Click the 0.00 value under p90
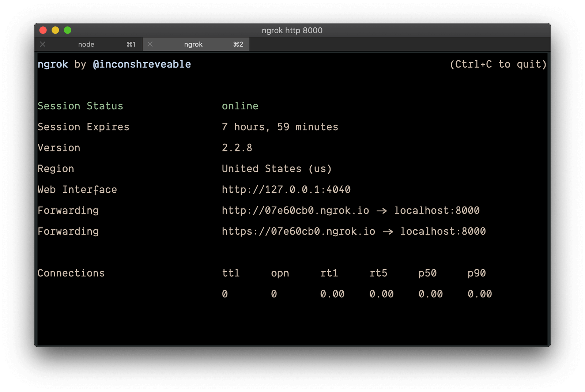This screenshot has width=585, height=392. click(480, 294)
